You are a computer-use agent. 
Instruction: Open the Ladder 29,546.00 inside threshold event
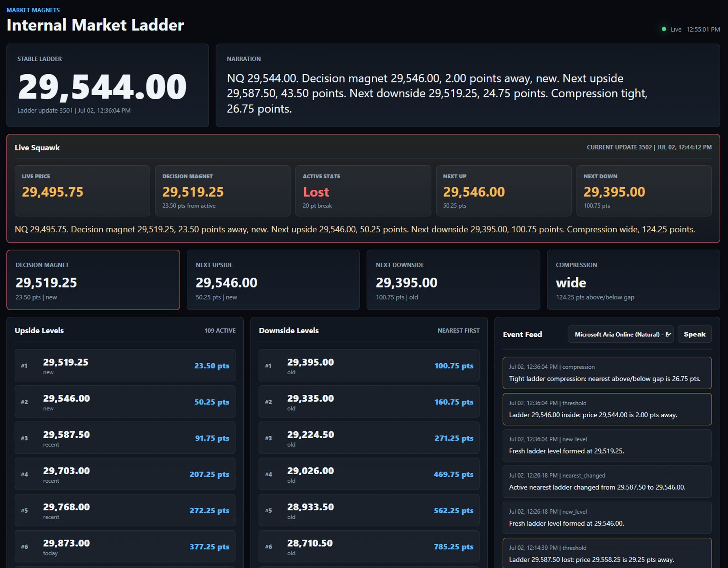pos(607,409)
